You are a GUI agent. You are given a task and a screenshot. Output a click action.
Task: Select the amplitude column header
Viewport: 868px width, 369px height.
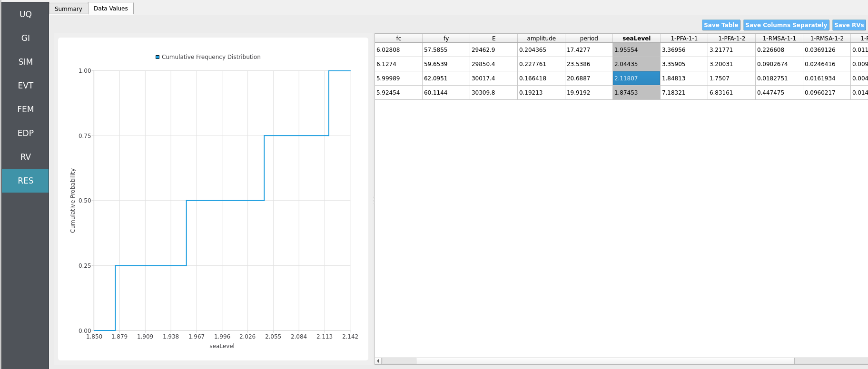(x=541, y=38)
